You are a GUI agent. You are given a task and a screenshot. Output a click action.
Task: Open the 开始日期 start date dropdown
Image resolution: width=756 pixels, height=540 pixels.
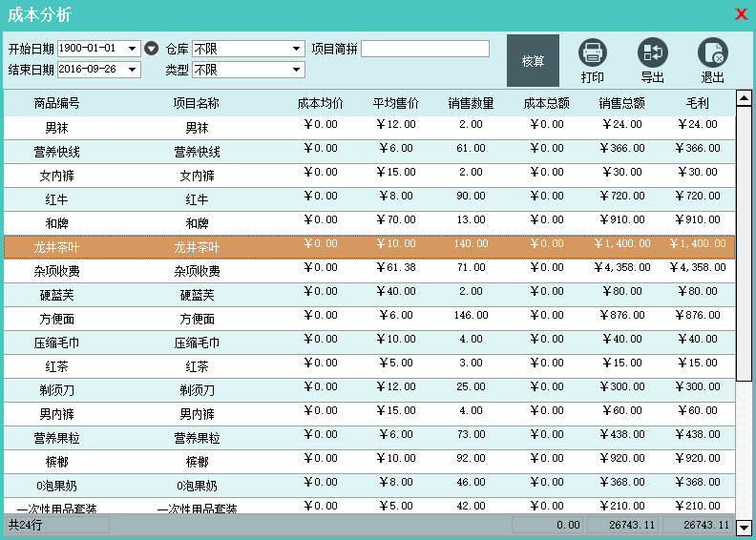click(x=133, y=49)
